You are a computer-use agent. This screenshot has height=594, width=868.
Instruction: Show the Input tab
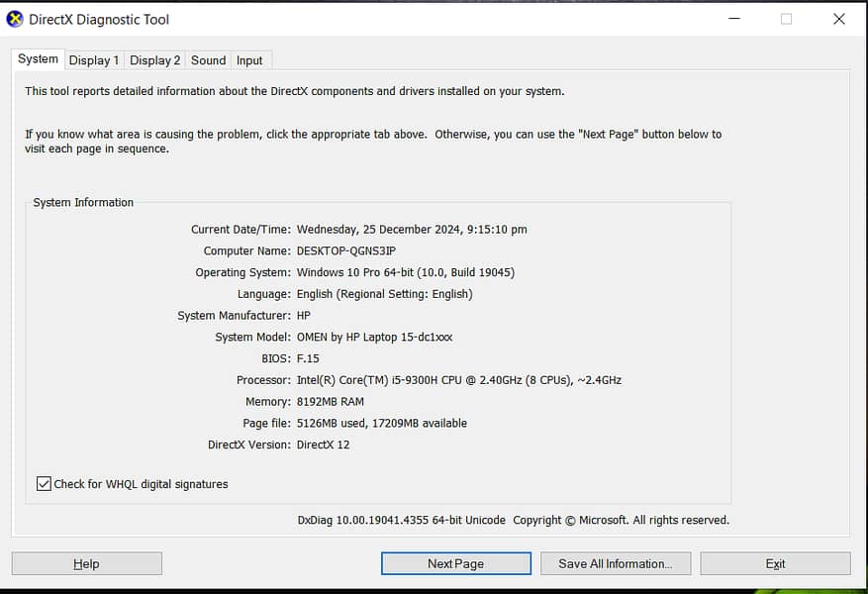[249, 60]
